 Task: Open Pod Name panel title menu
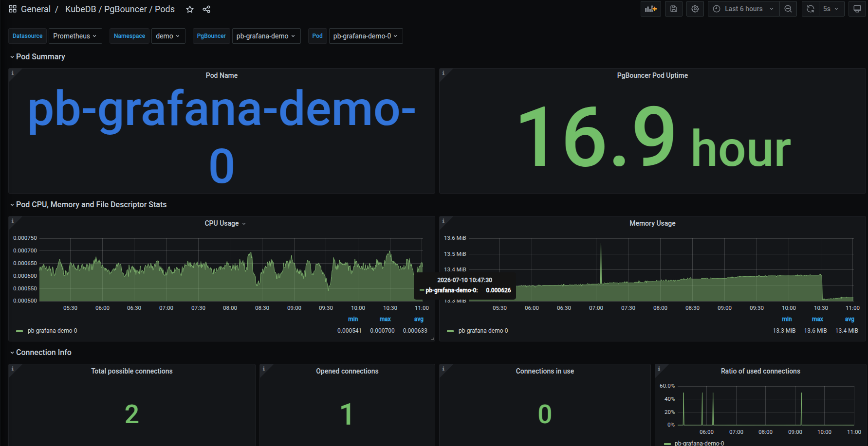pyautogui.click(x=222, y=75)
